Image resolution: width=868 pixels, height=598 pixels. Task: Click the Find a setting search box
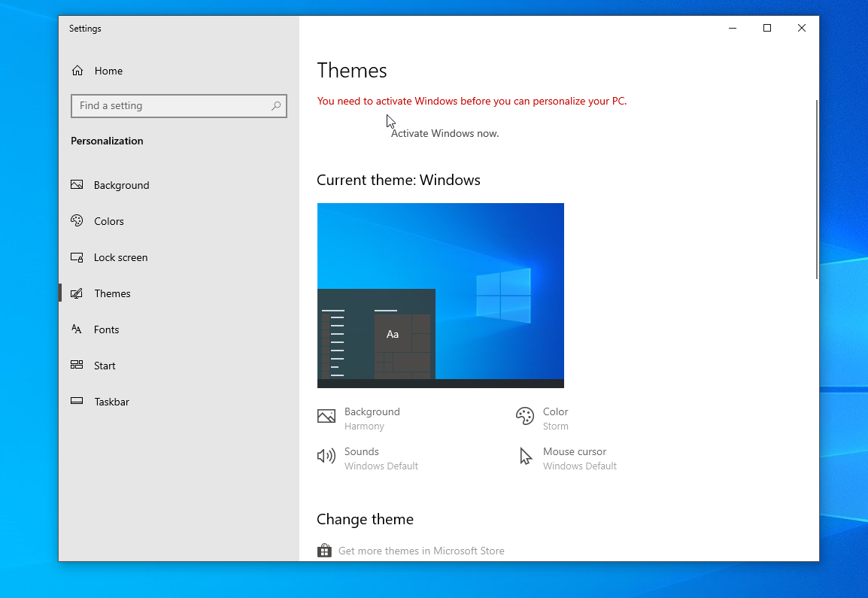click(x=179, y=106)
